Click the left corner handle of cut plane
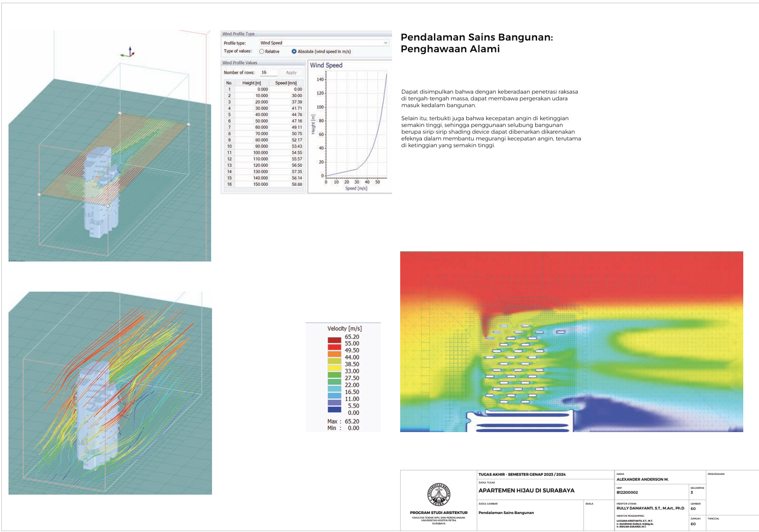Viewport: 759px width, 532px height. [39, 195]
